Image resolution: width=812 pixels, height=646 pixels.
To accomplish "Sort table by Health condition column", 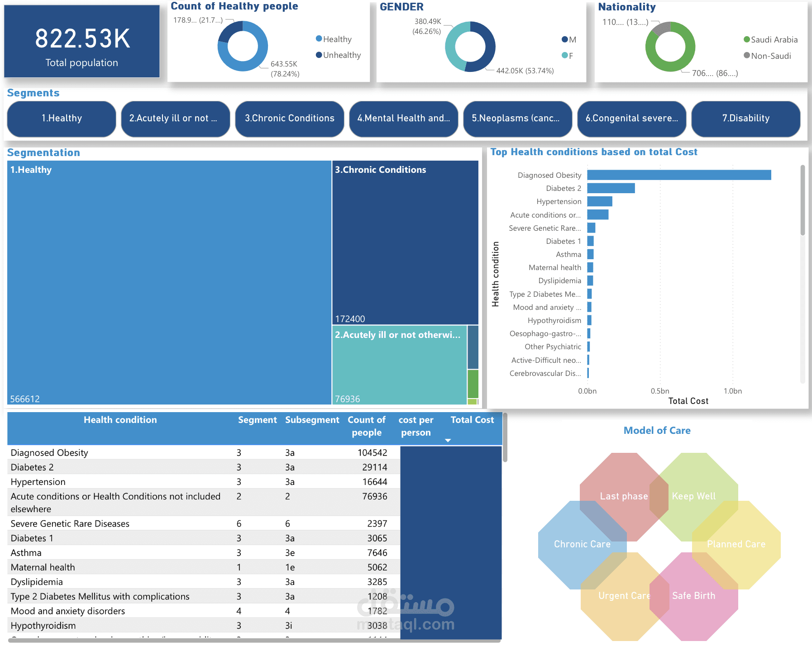I will pos(120,420).
